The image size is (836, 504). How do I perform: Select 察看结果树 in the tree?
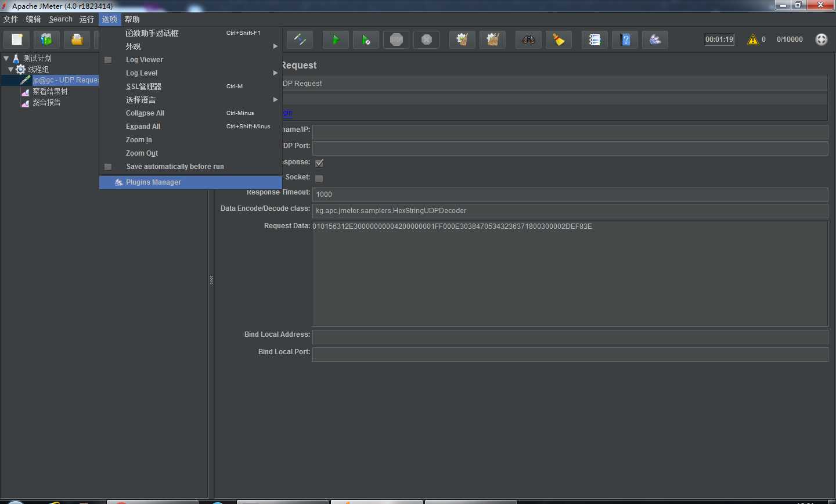point(50,92)
